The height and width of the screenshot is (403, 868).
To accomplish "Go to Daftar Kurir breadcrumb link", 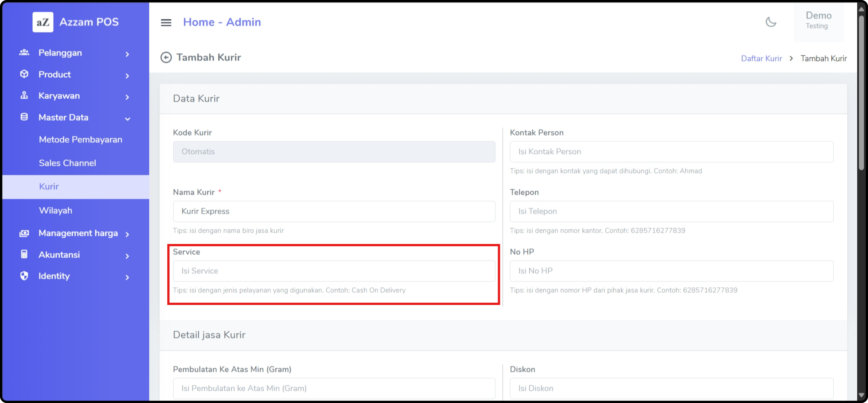I will pyautogui.click(x=761, y=59).
